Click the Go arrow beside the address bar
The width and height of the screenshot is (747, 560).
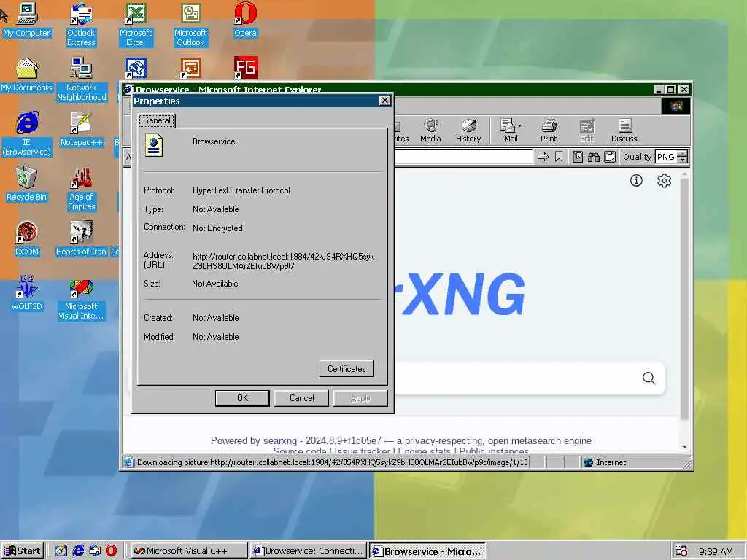tap(543, 157)
